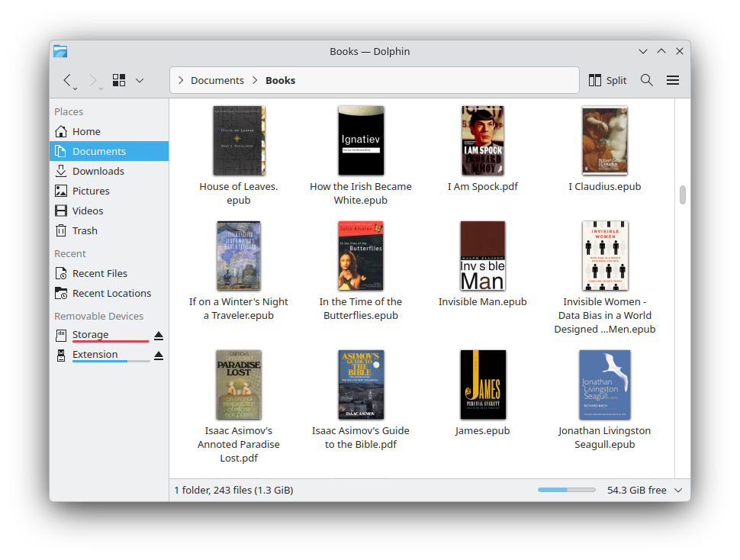Click the '54.3 GiB free' status text
The height and width of the screenshot is (560, 740).
637,490
